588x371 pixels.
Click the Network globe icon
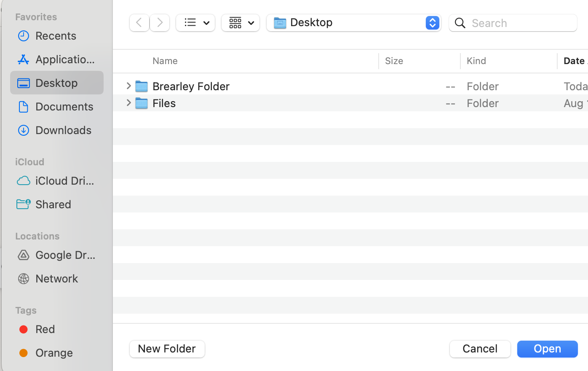(x=24, y=279)
